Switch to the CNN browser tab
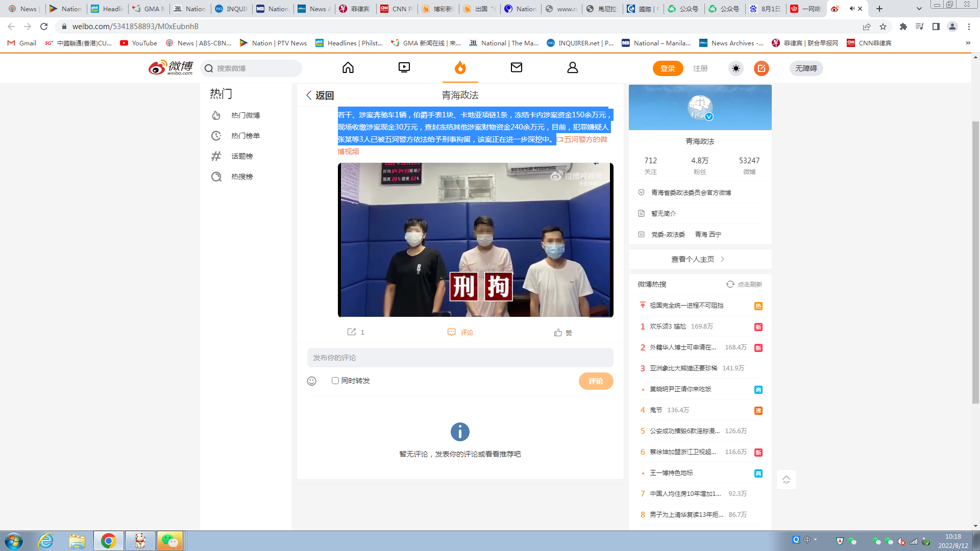The height and width of the screenshot is (551, 980). pyautogui.click(x=397, y=9)
